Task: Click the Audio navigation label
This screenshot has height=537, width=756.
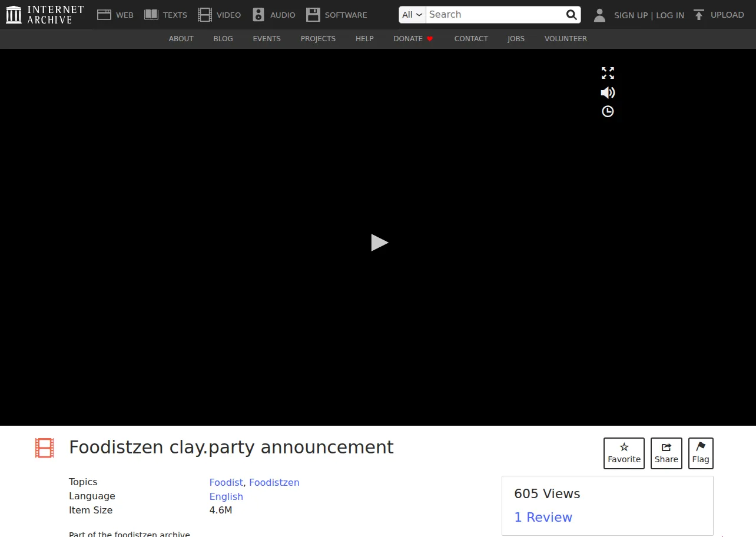Action: tap(283, 15)
